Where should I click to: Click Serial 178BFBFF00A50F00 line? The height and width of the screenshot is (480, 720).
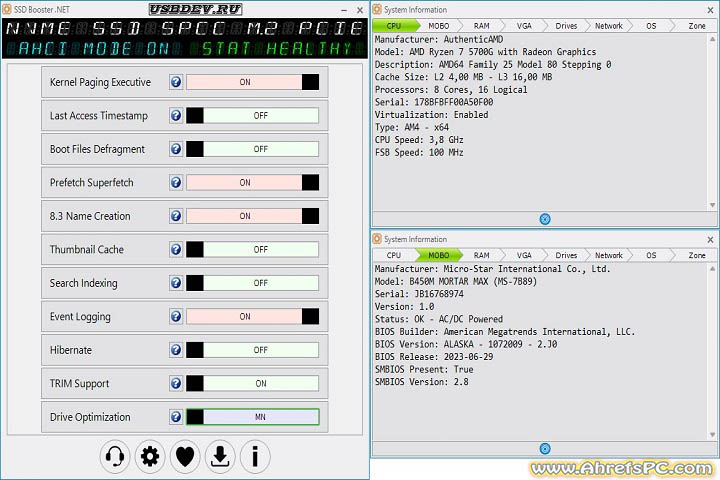(434, 102)
